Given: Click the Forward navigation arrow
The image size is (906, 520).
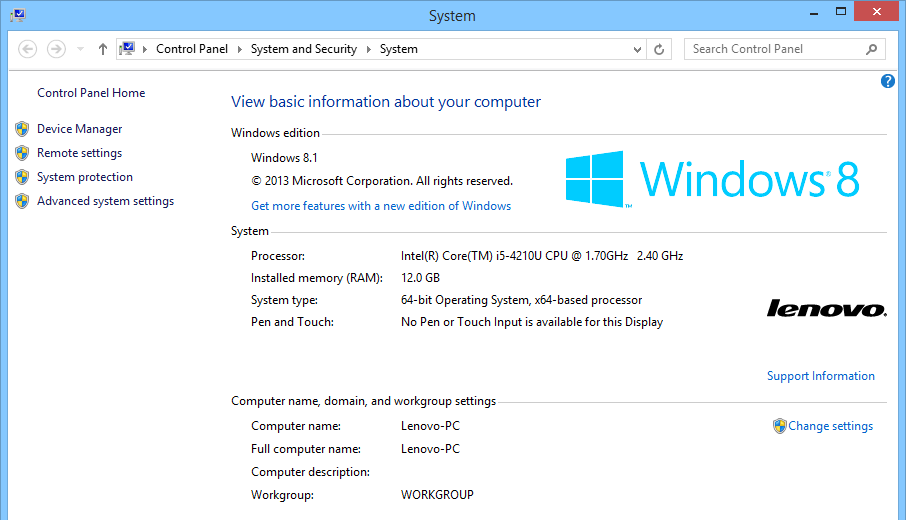Looking at the screenshot, I should pyautogui.click(x=56, y=49).
